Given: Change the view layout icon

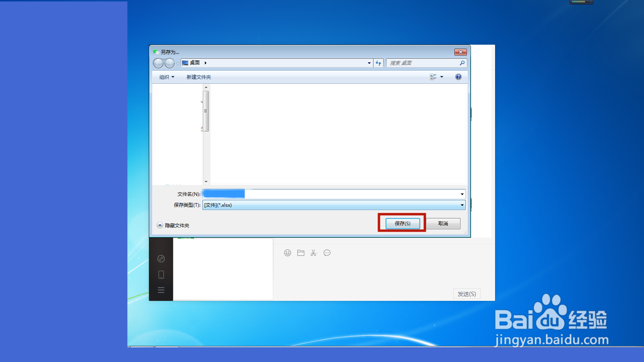Looking at the screenshot, I should pyautogui.click(x=433, y=77).
